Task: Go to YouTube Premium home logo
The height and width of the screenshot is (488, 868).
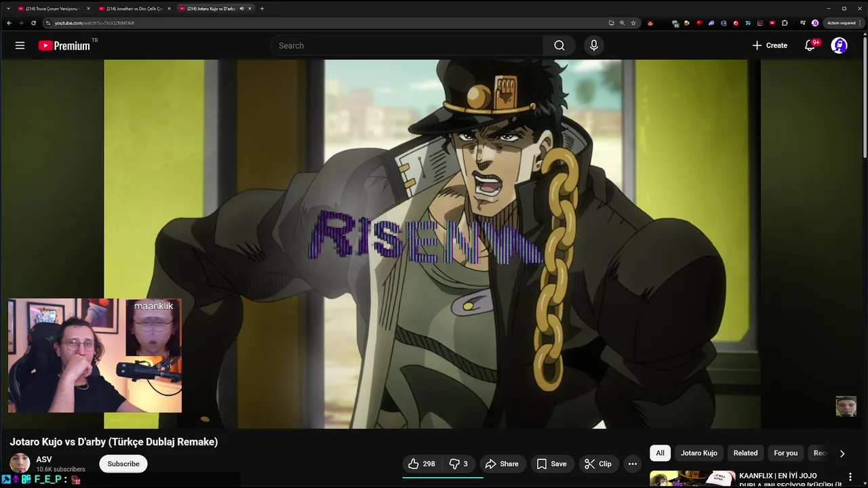Action: click(x=64, y=45)
